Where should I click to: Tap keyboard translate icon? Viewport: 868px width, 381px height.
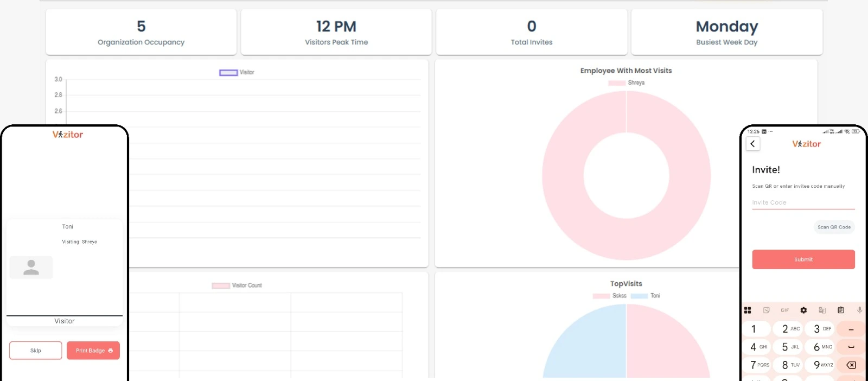[822, 310]
